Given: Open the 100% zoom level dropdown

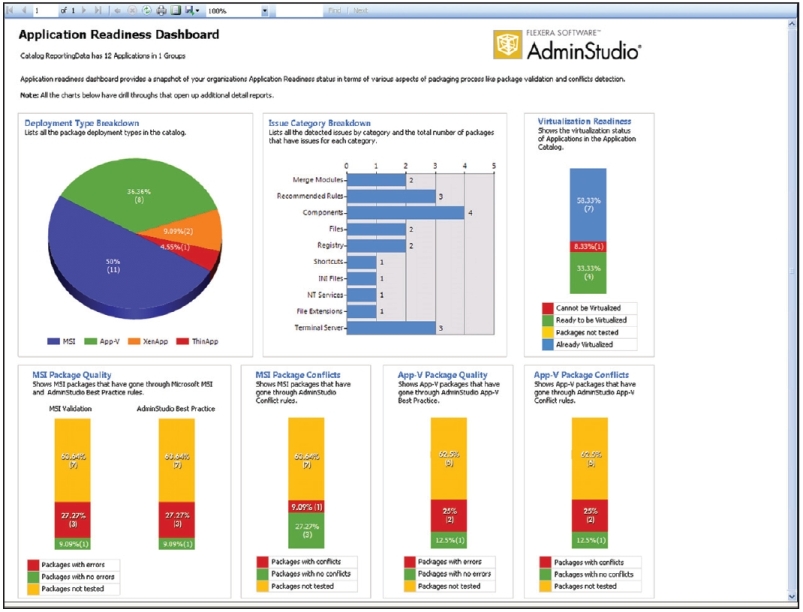Looking at the screenshot, I should click(265, 10).
